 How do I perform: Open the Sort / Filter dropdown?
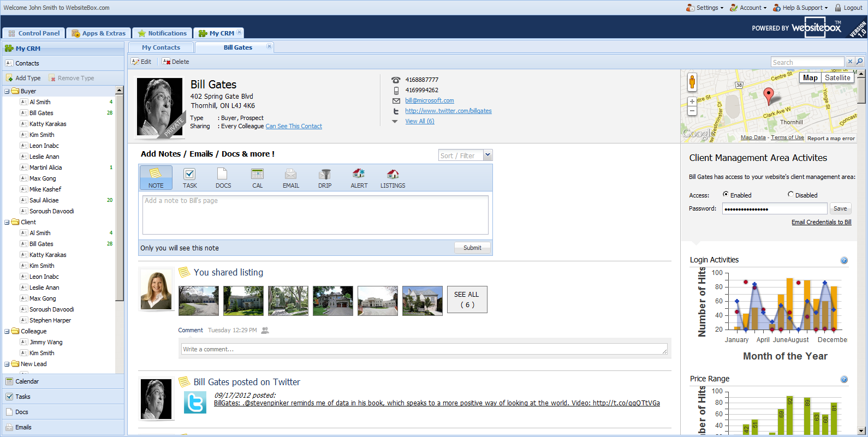click(488, 155)
